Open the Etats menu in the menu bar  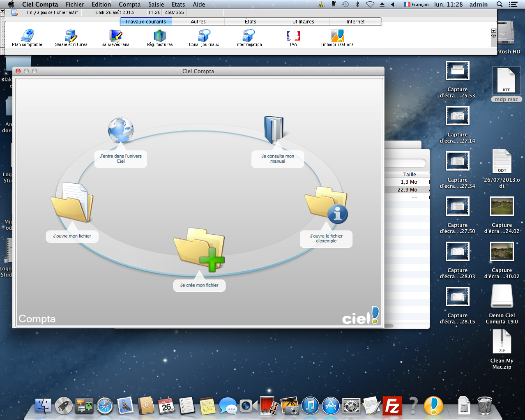178,5
